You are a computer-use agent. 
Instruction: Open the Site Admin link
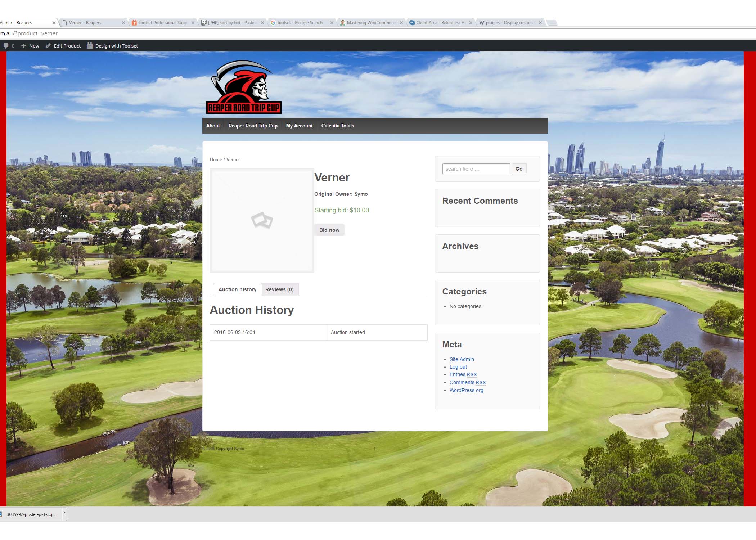[462, 359]
